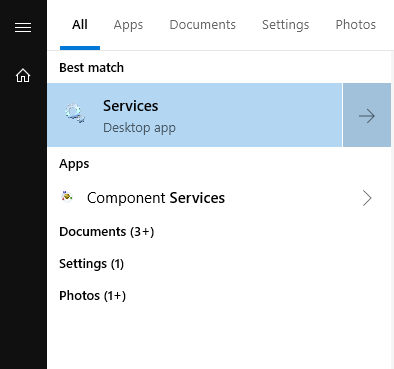The image size is (394, 369).
Task: Open the Services desktop app result
Action: (x=195, y=115)
